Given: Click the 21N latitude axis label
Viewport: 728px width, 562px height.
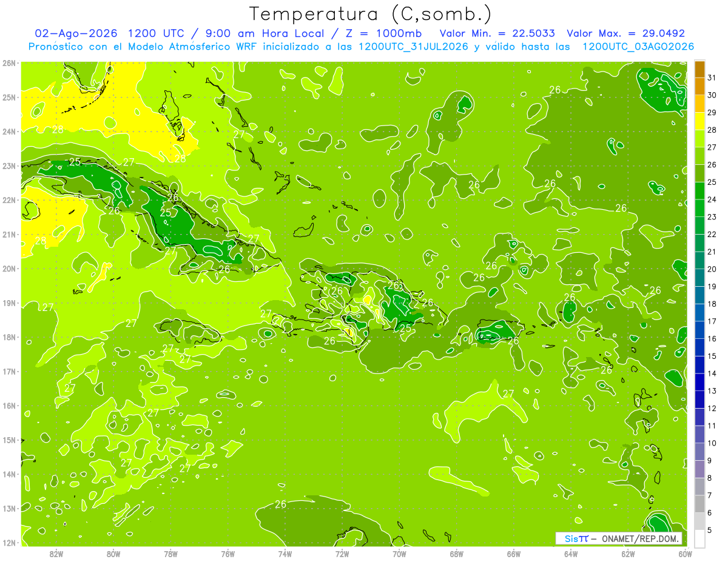Looking at the screenshot, I should (x=9, y=235).
